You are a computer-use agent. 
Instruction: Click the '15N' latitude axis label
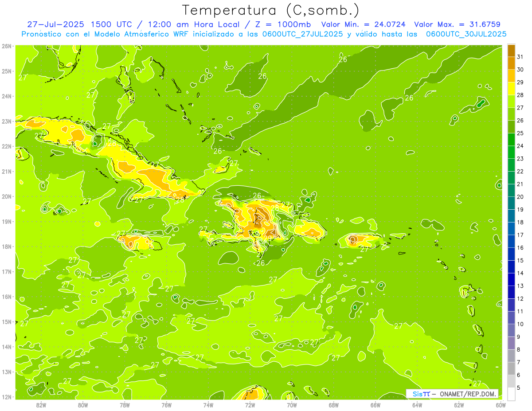pos(7,321)
